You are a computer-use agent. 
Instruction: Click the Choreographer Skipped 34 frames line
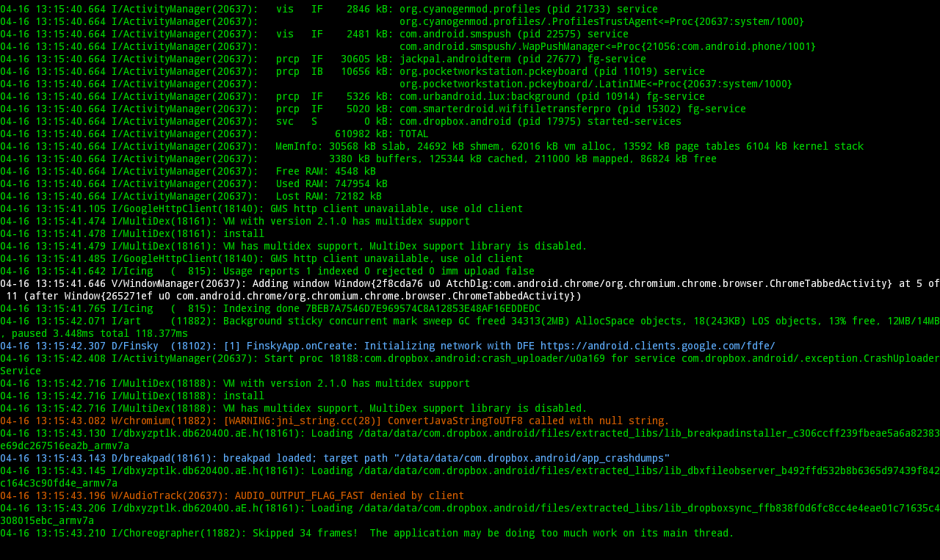[367, 534]
